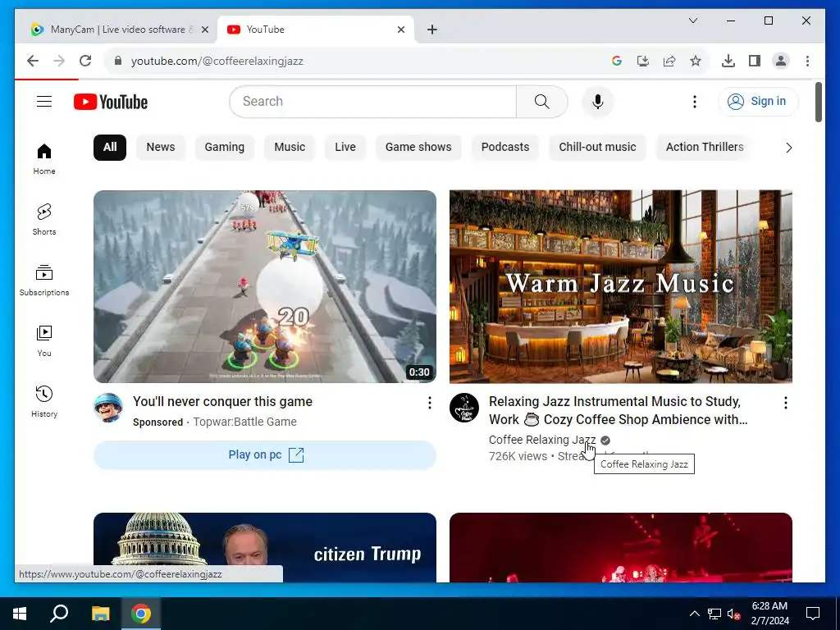Screen dimensions: 840x630
Task: Click inside the YouTube Search field
Action: 373,101
